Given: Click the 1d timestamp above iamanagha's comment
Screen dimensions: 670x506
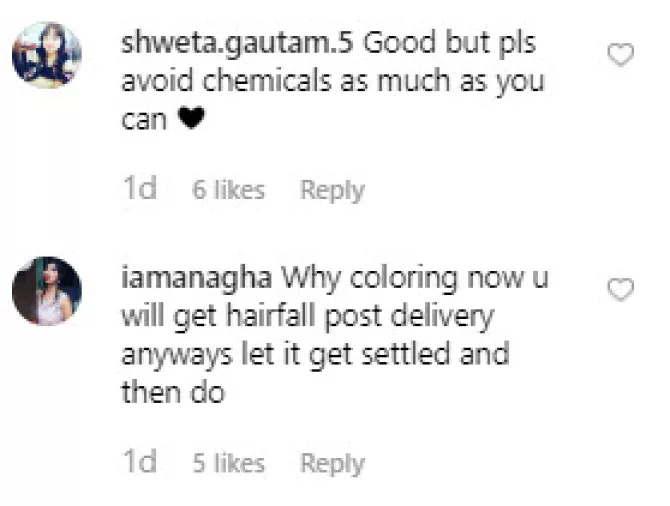Looking at the screenshot, I should (140, 188).
